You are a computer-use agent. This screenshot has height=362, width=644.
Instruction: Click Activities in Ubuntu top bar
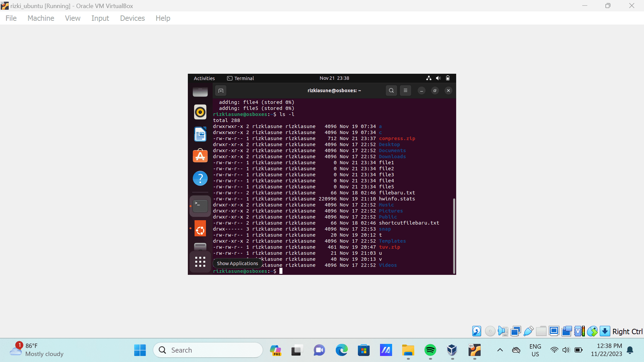204,78
